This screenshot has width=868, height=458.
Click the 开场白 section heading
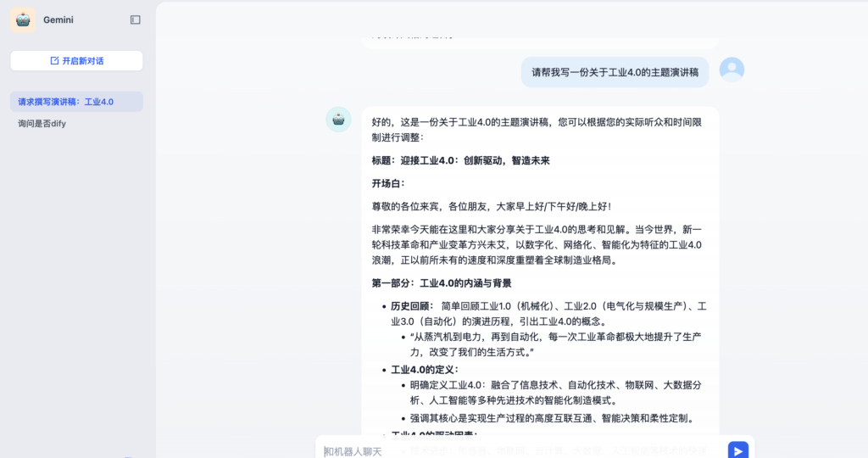[388, 183]
